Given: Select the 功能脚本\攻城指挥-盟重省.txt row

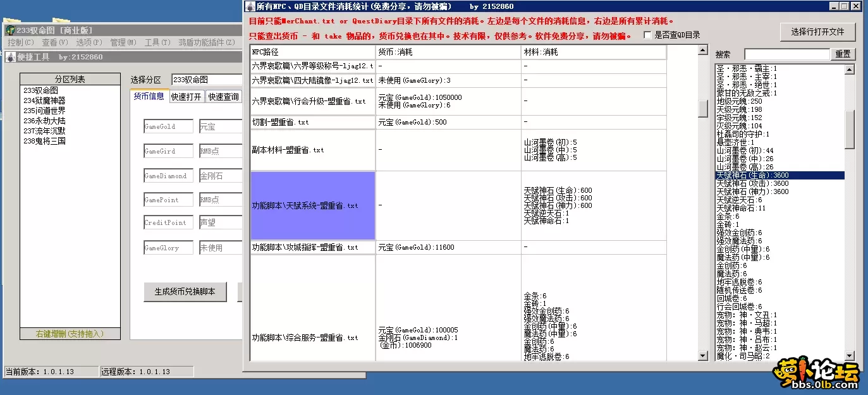Looking at the screenshot, I should pos(458,247).
